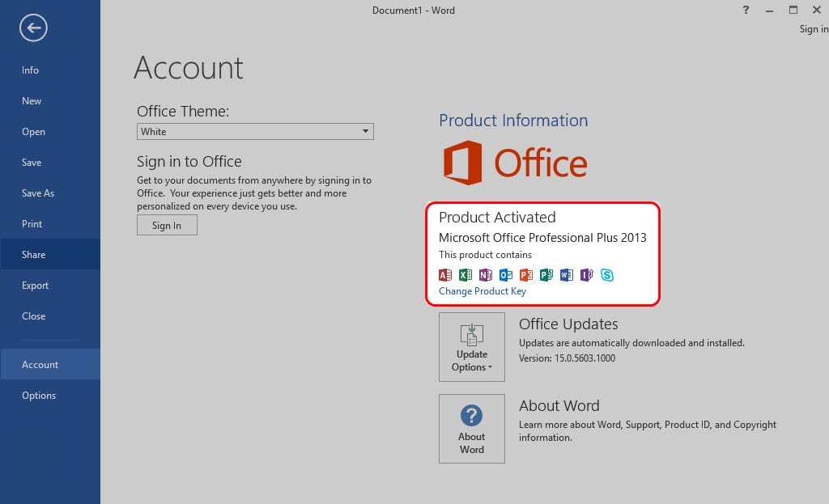The height and width of the screenshot is (504, 829).
Task: Click "Microsoft Office Professional Plus 2013" text
Action: point(542,238)
